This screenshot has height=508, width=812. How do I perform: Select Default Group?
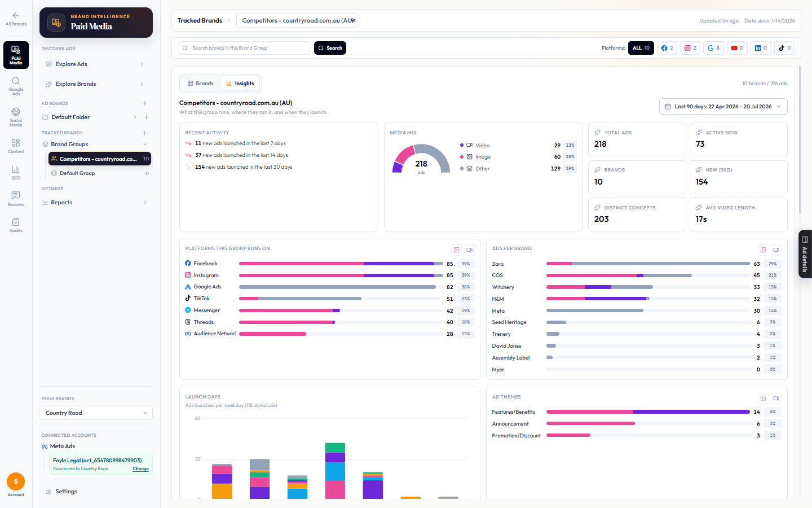pos(100,173)
